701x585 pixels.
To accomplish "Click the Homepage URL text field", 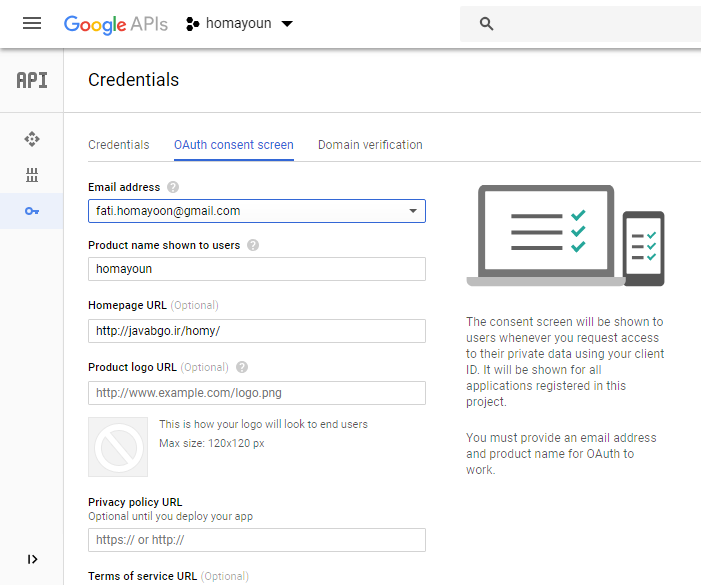I will (257, 331).
